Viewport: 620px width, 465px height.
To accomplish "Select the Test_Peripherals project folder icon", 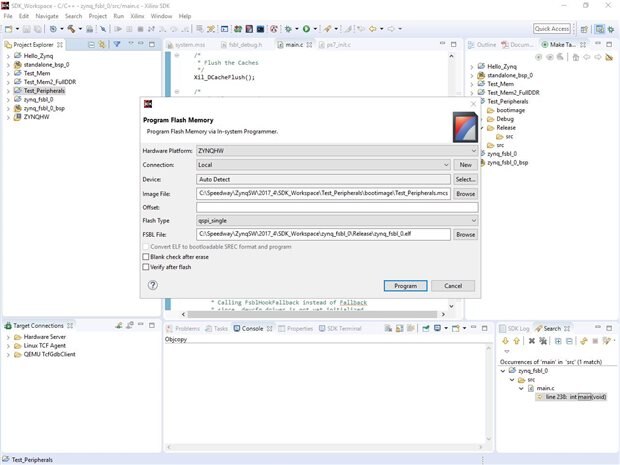I will click(x=18, y=90).
